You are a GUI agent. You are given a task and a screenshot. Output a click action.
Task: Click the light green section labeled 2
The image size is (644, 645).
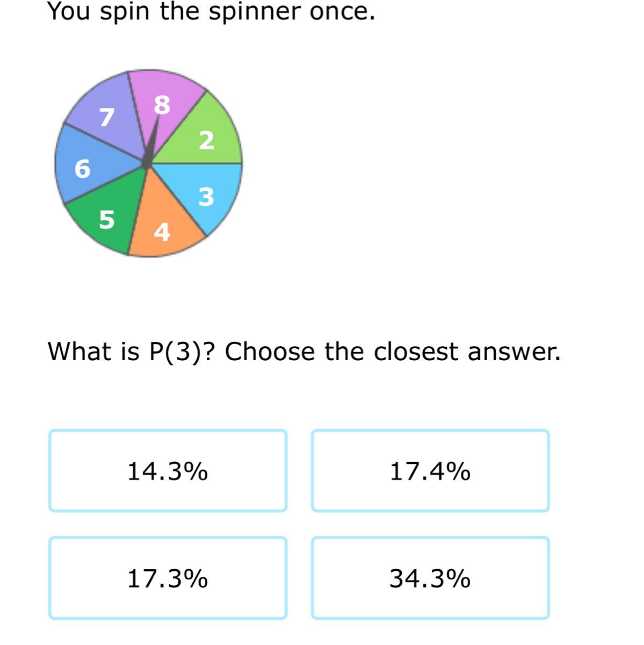tap(215, 129)
